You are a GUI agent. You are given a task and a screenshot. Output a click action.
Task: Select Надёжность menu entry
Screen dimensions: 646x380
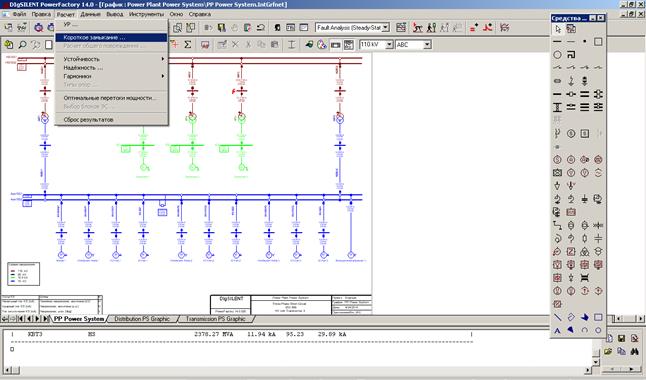point(112,68)
